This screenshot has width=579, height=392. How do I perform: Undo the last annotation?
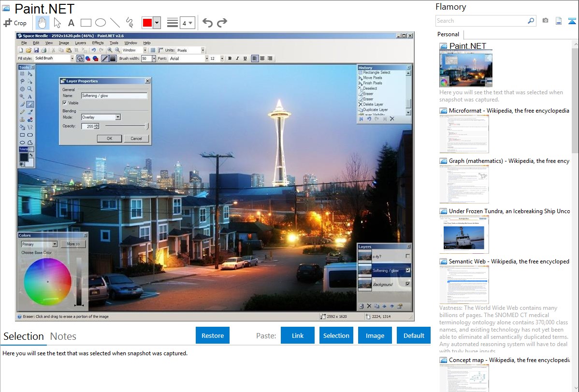tap(207, 23)
